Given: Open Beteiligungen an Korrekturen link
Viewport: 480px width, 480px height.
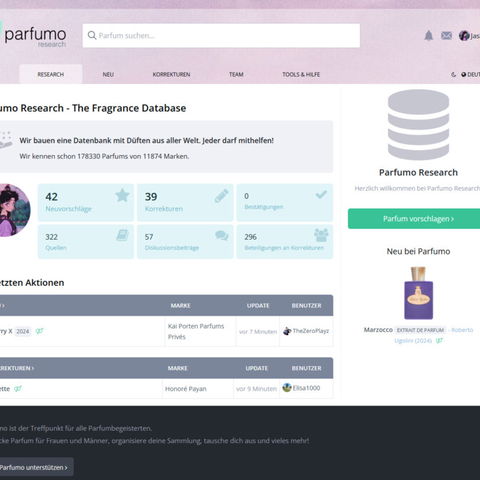Looking at the screenshot, I should click(284, 248).
